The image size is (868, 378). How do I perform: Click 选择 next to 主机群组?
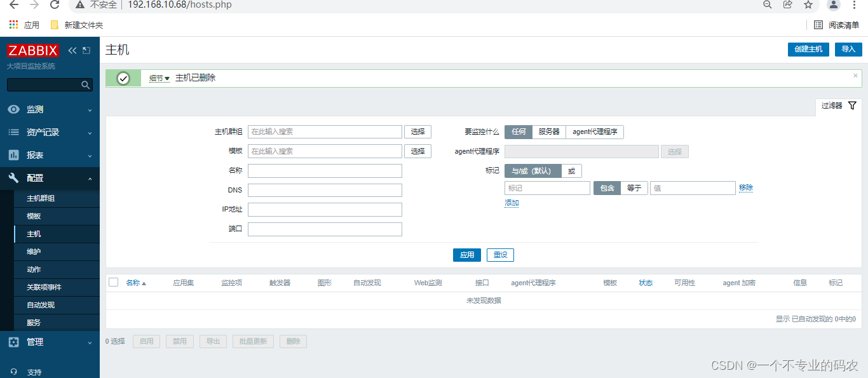click(x=417, y=132)
